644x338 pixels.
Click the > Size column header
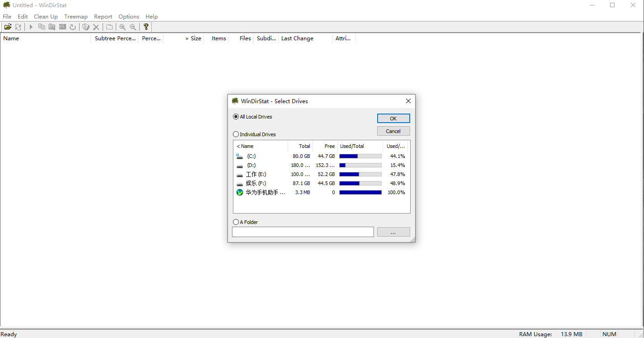184,38
